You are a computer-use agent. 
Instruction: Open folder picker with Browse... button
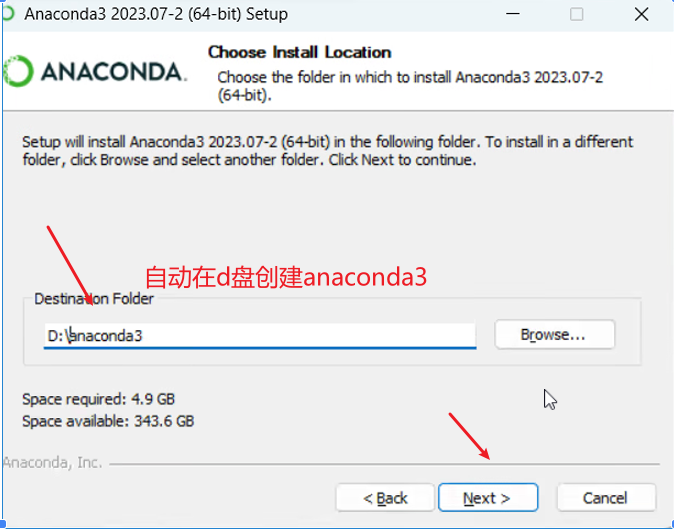[555, 334]
